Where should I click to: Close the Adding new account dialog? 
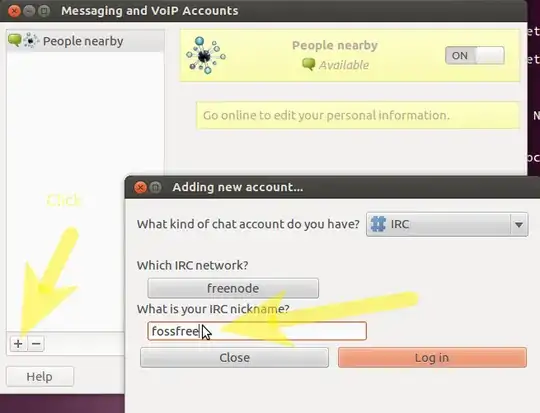point(140,187)
